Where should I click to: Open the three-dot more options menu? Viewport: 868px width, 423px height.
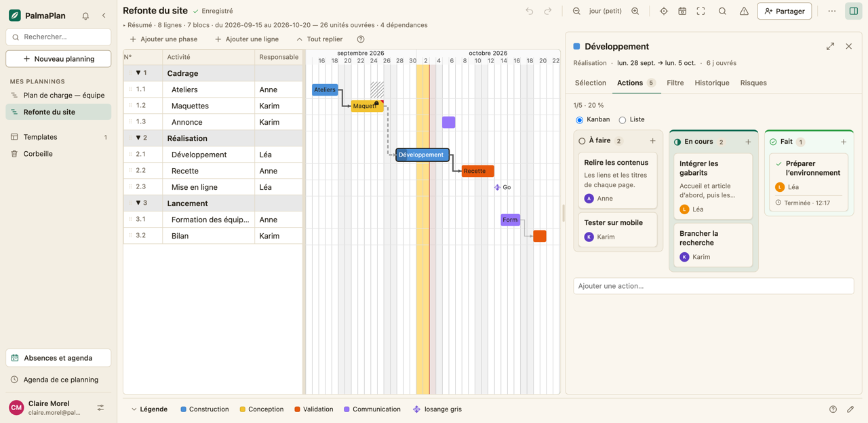pos(831,11)
